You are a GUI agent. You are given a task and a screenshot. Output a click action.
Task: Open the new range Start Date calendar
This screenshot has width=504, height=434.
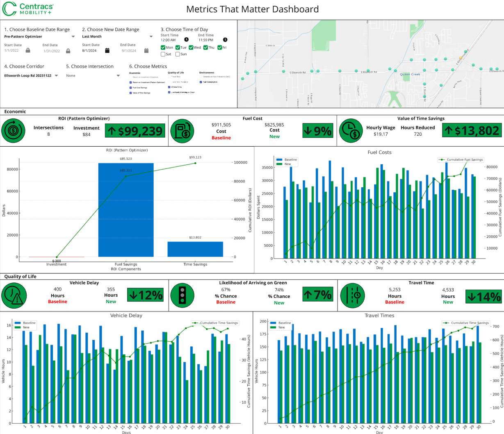(107, 51)
